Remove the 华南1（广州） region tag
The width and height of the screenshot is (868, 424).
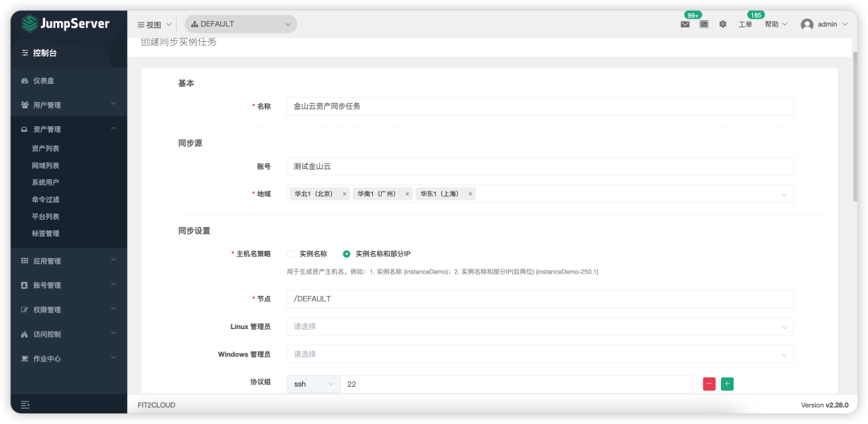[407, 194]
